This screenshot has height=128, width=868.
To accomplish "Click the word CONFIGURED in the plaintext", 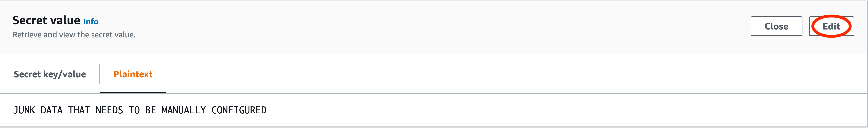I will 239,110.
